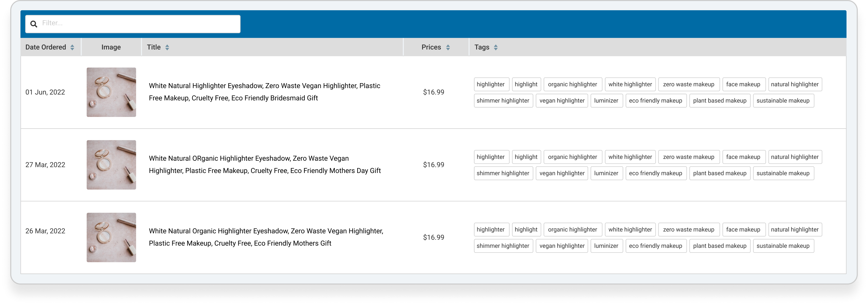The width and height of the screenshot is (868, 305).
Task: Click 'zero waste makeup' tag in 27 Mar row
Action: pyautogui.click(x=689, y=157)
